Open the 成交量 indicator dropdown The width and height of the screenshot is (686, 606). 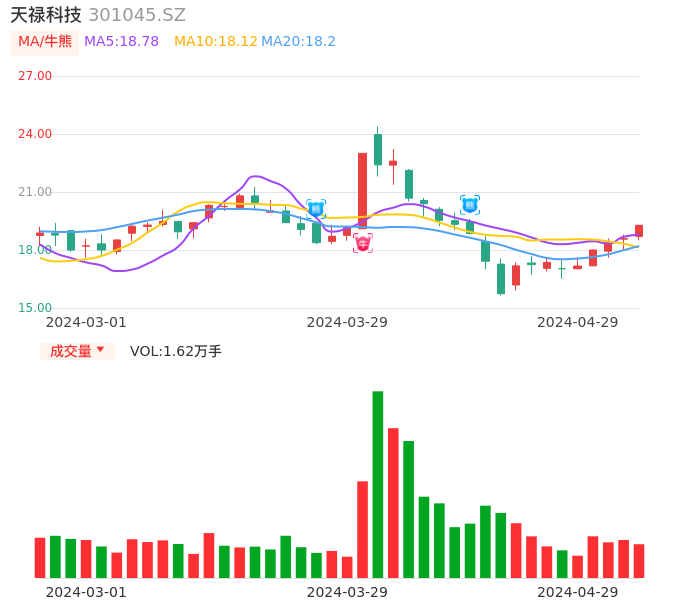(77, 351)
